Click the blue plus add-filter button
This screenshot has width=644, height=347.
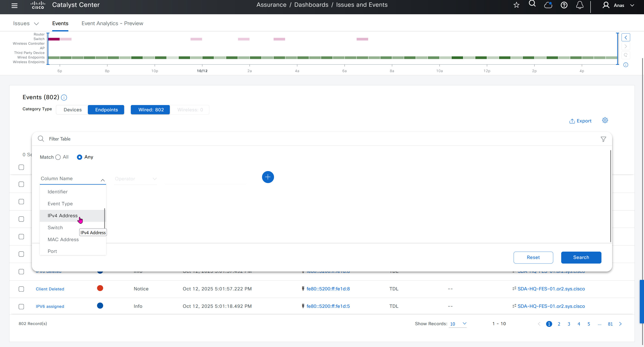[x=268, y=177]
